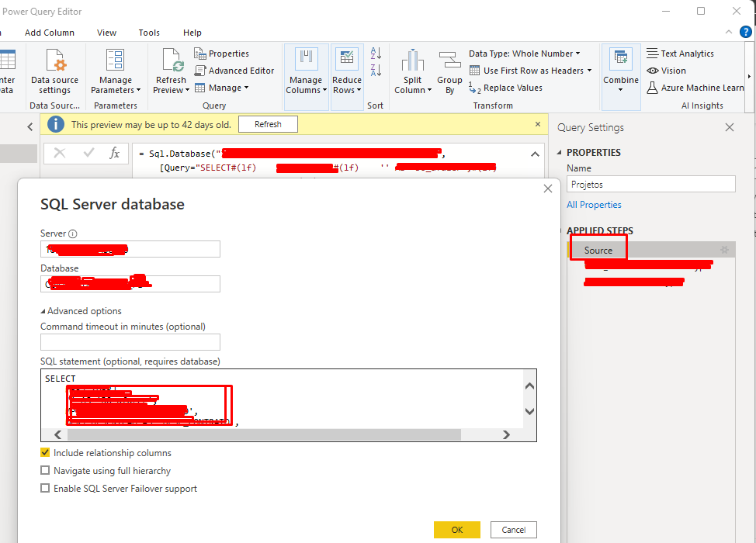Collapse Advanced options section

[x=43, y=311]
